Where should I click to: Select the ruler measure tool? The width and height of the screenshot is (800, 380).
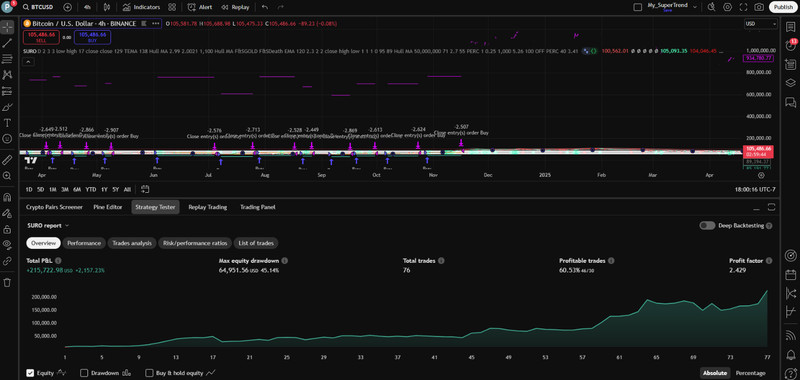coord(7,160)
